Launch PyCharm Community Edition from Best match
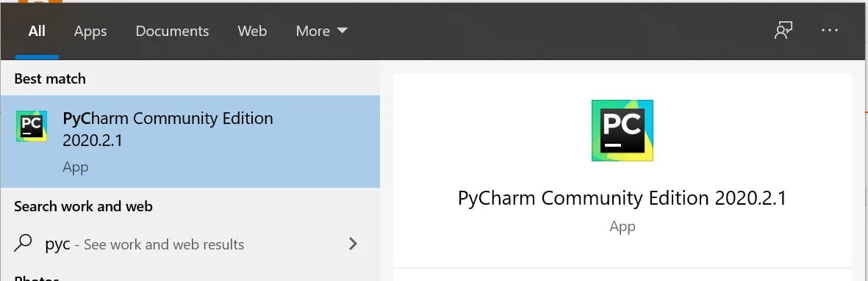 tap(190, 142)
